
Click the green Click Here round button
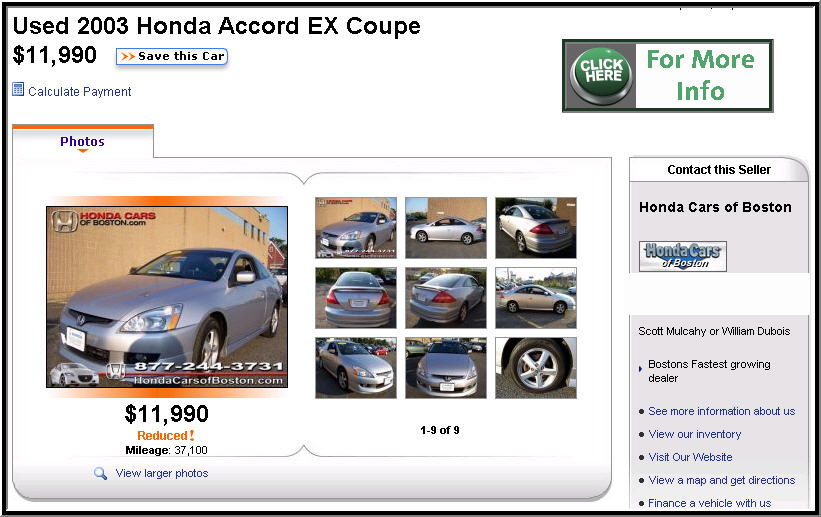tap(601, 75)
